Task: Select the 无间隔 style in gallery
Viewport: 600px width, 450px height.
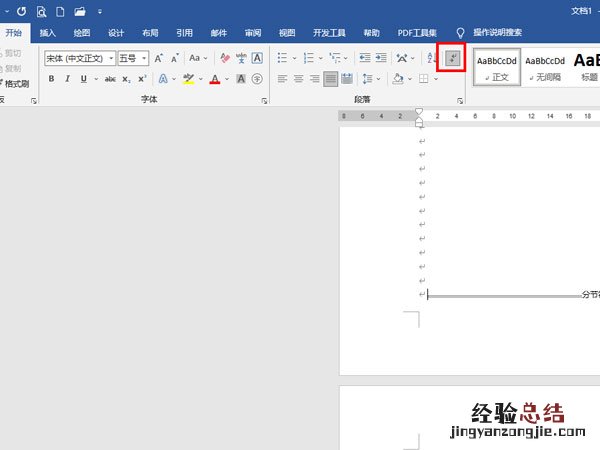Action: 544,67
